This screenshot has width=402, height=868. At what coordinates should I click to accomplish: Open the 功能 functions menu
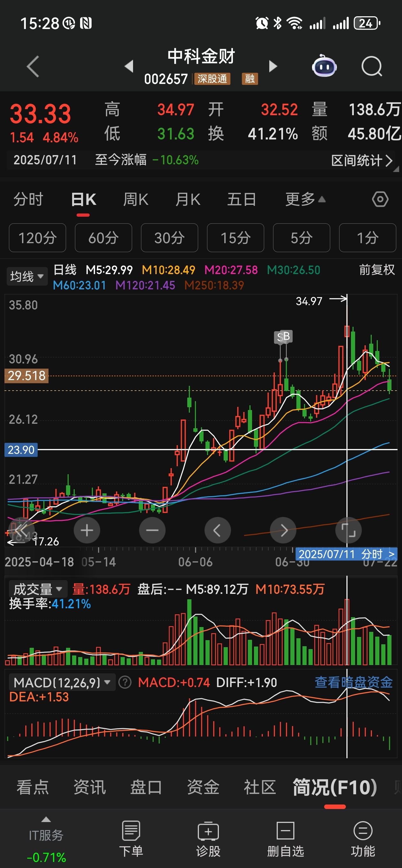[x=363, y=839]
